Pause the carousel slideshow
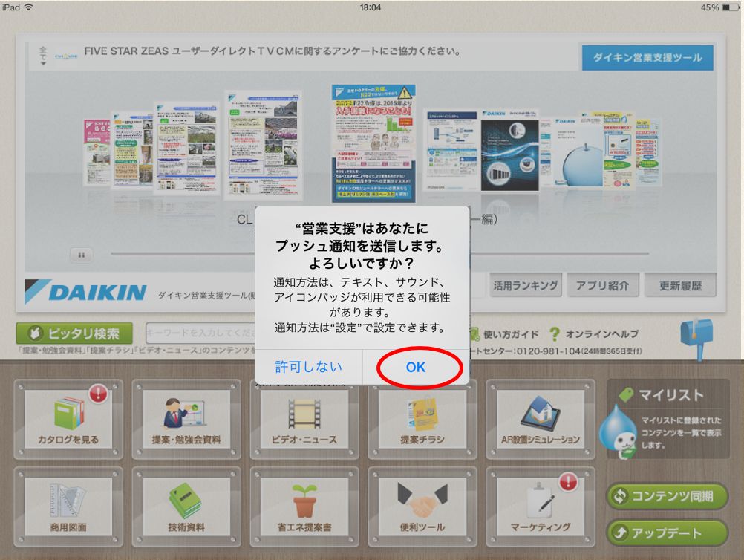 point(81,255)
